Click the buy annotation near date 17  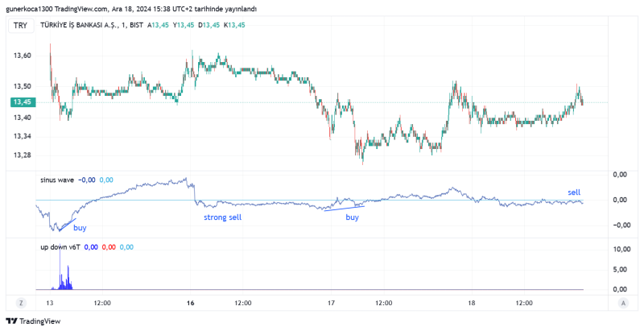(353, 217)
